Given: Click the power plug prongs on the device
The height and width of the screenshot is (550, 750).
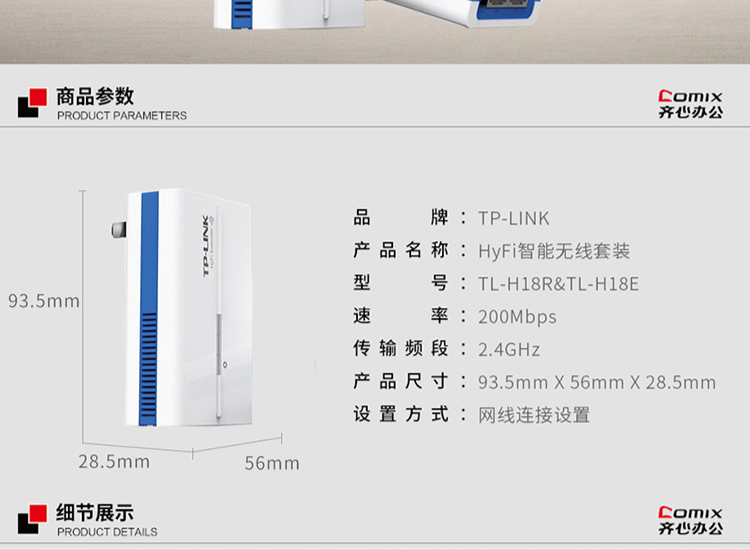Looking at the screenshot, I should point(119,230).
